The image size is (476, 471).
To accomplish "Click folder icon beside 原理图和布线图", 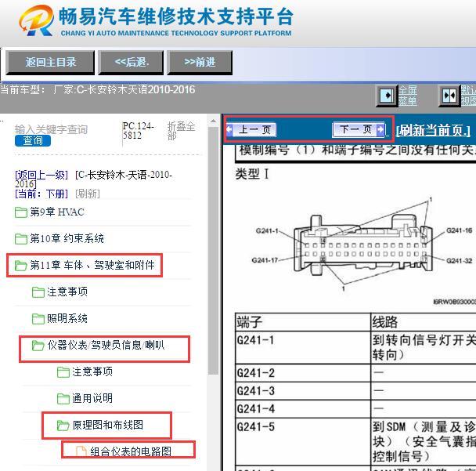I will [x=63, y=425].
